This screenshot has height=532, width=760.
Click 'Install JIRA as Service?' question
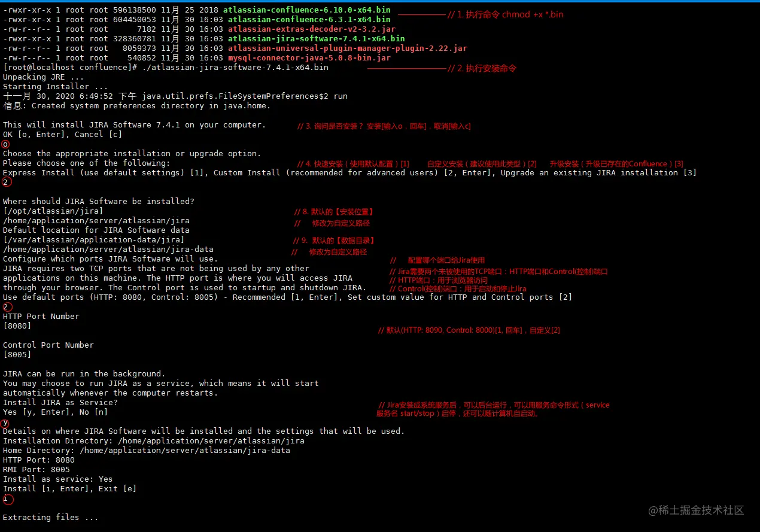[60, 403]
